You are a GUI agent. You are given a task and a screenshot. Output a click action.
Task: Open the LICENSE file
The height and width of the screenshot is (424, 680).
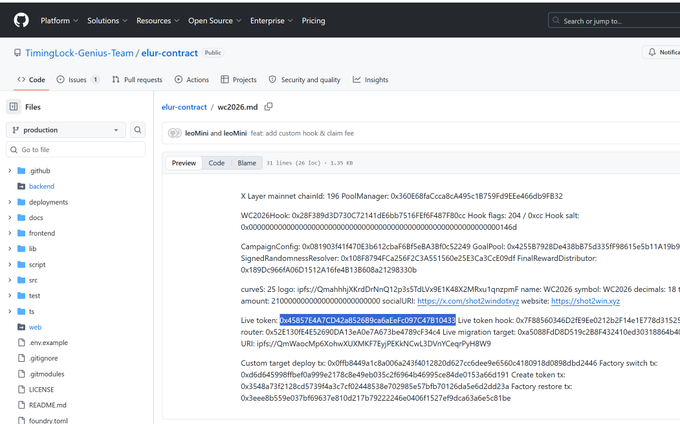[x=41, y=390]
